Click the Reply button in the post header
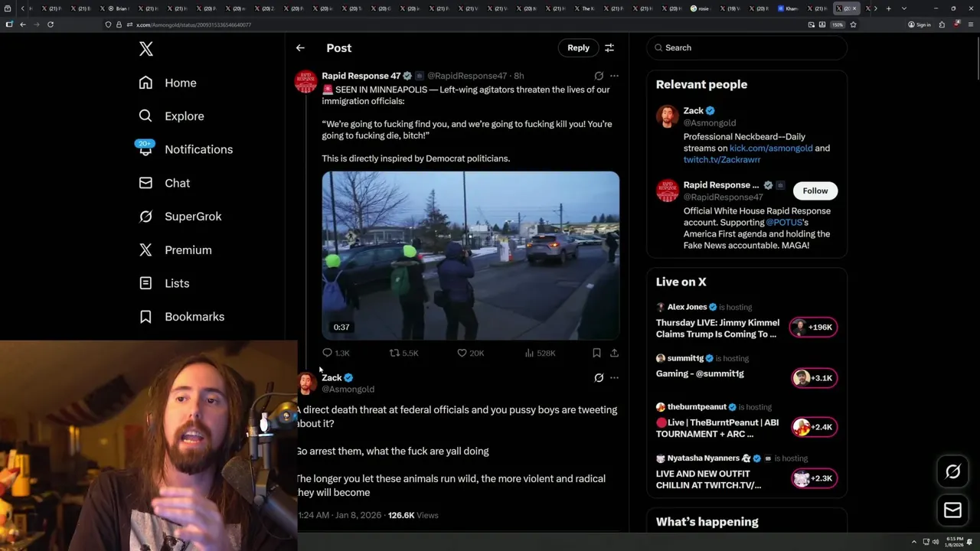The width and height of the screenshot is (980, 551). (578, 47)
